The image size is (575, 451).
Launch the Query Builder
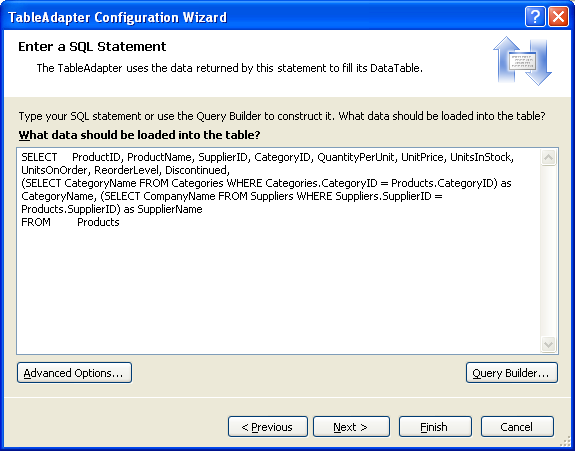pos(512,373)
